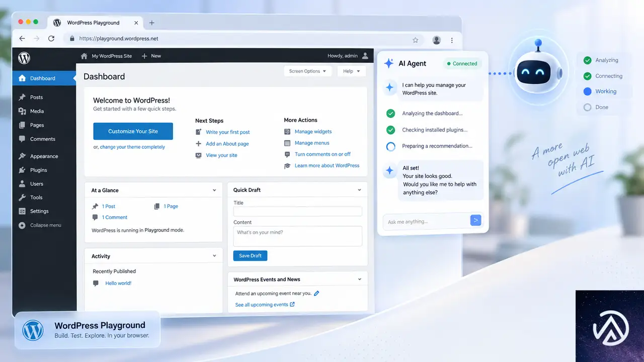The image size is (644, 362).
Task: Click the Save Draft button
Action: pyautogui.click(x=250, y=255)
